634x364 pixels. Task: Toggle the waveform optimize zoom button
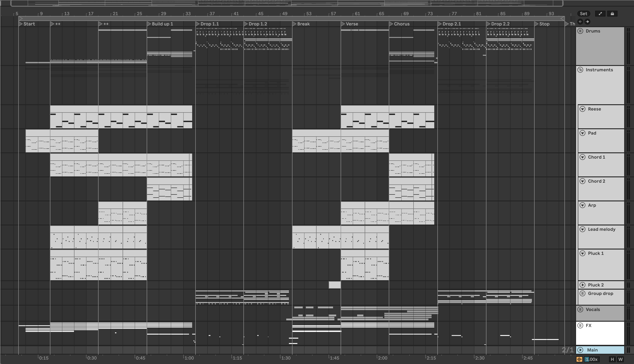(x=579, y=359)
